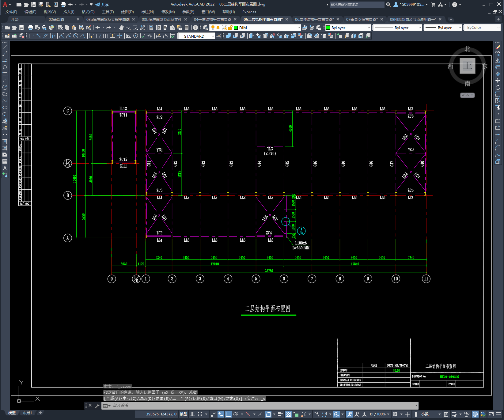This screenshot has height=420, width=504.
Task: Open the ByLayer color dropdown
Action: [369, 28]
